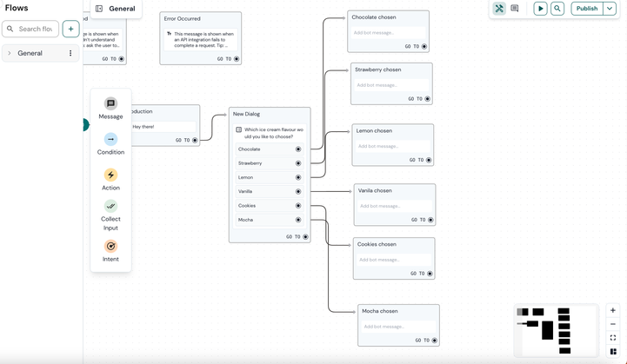Zoom in with the plus control
This screenshot has width=627, height=364.
pos(613,310)
